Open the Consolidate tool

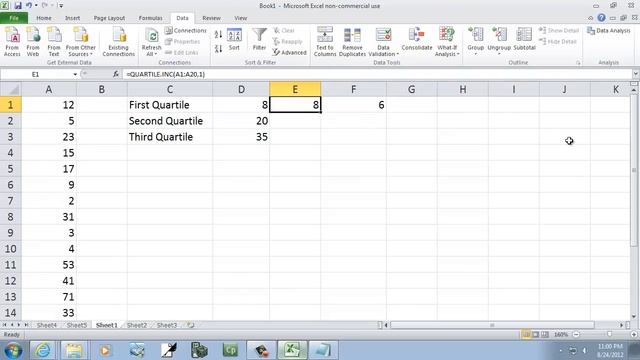tap(417, 40)
